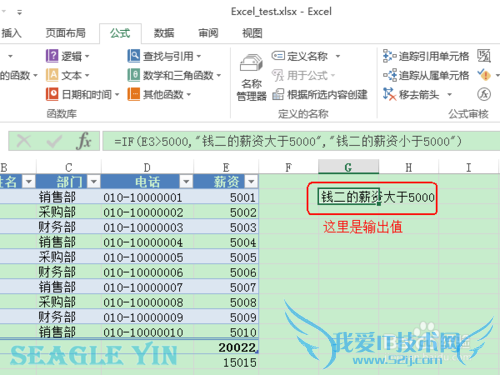Select cell with phone 010-10000001
Screen dimensions: 500x375
click(147, 197)
